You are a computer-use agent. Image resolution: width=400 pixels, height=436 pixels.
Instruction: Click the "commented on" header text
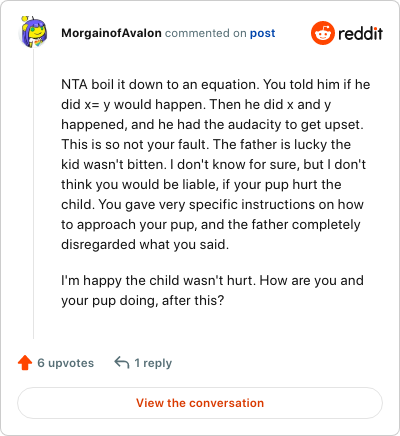click(206, 33)
